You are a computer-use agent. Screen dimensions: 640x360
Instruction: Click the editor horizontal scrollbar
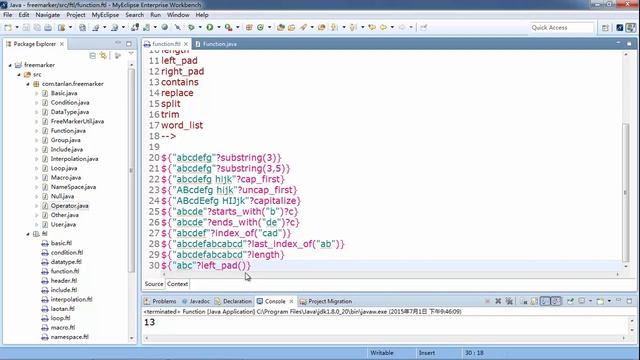[390, 274]
